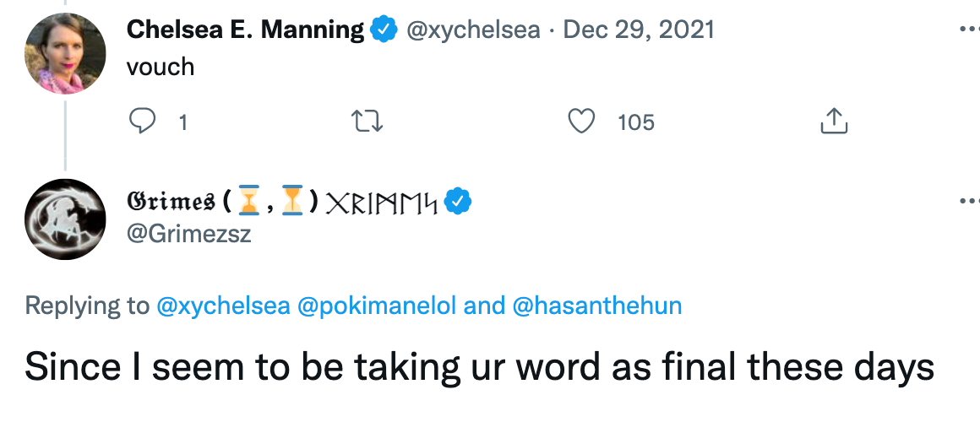This screenshot has width=980, height=422.
Task: Open Grimes's profile avatar
Action: click(65, 219)
